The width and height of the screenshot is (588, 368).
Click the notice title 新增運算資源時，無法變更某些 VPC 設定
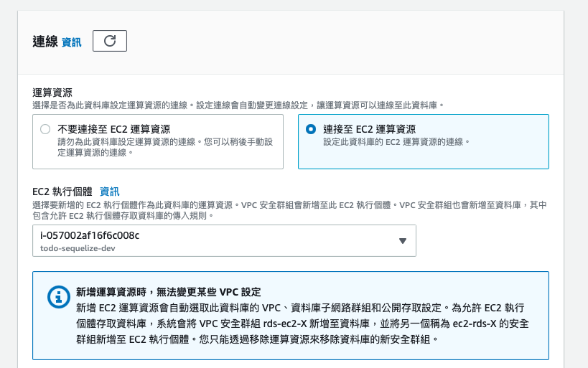click(x=168, y=292)
